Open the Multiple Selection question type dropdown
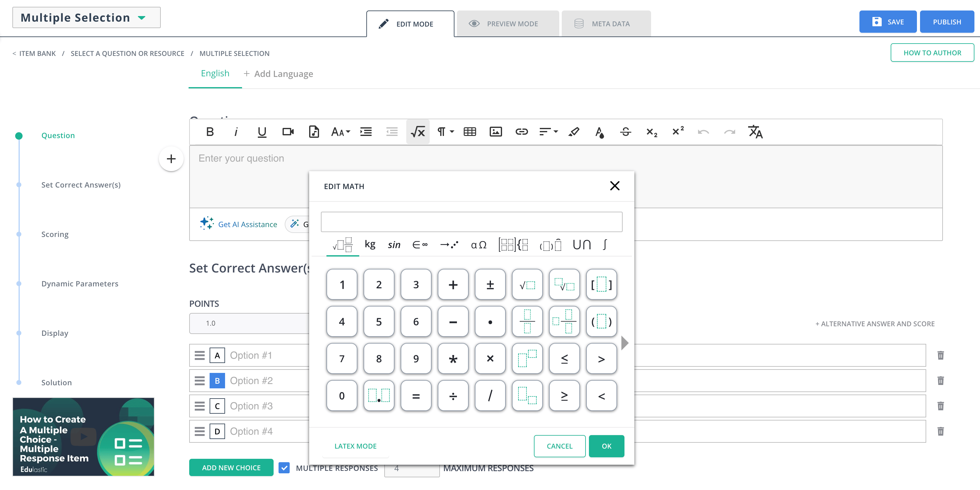This screenshot has width=980, height=490. point(86,18)
